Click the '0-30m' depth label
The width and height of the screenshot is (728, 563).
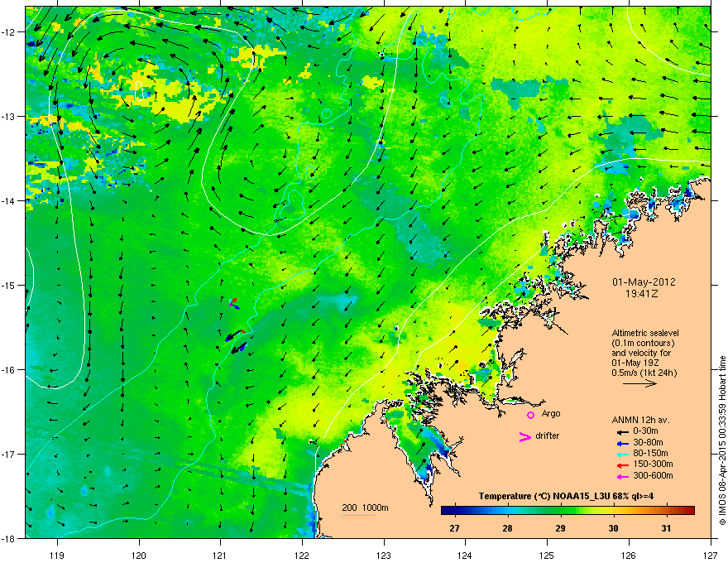(645, 431)
